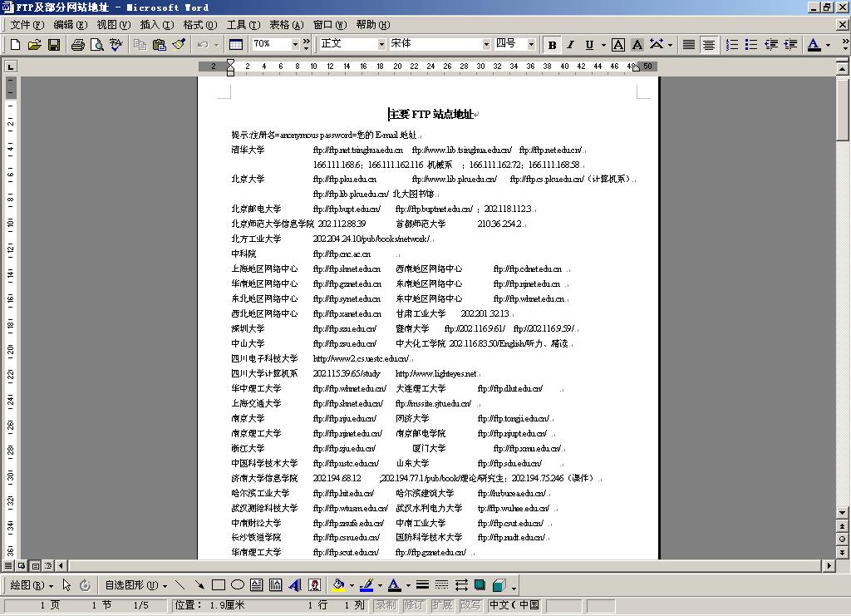Open the zoom 70% dropdown
Image resolution: width=851 pixels, height=616 pixels.
tap(295, 44)
